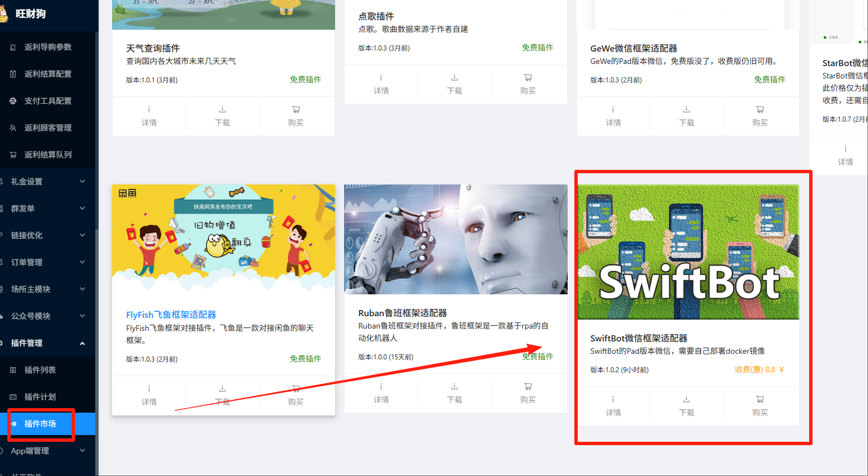Click the payment tool config sidebar icon
Viewport: 868px width, 476px height.
(x=13, y=101)
